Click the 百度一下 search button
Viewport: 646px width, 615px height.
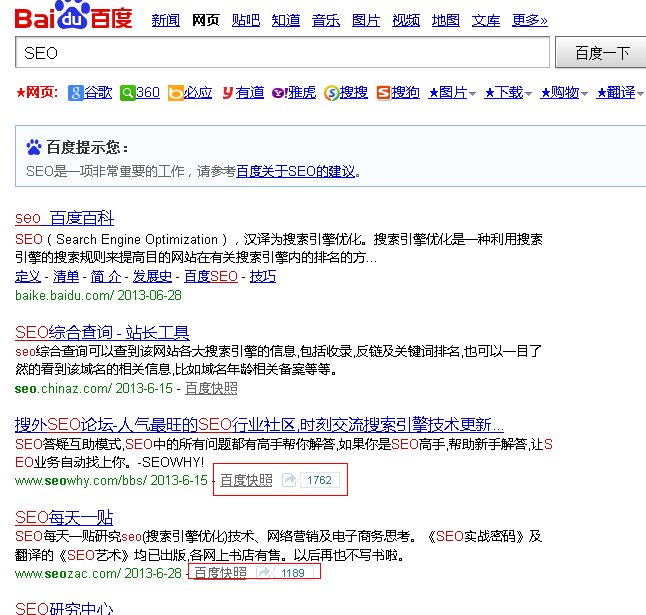(x=601, y=52)
